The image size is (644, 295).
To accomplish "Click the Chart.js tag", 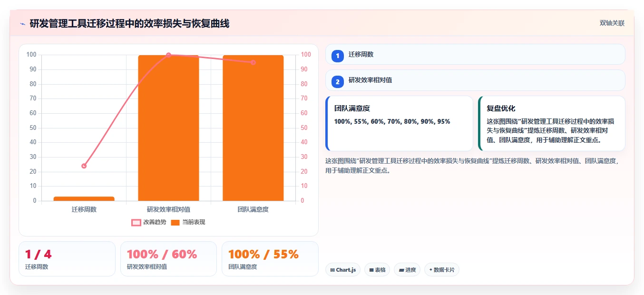I will pos(343,270).
